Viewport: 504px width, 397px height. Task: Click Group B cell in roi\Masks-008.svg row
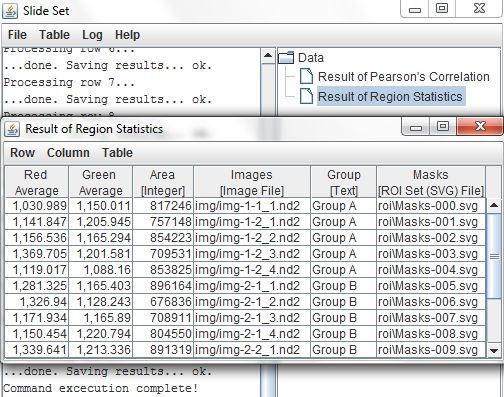coord(344,334)
